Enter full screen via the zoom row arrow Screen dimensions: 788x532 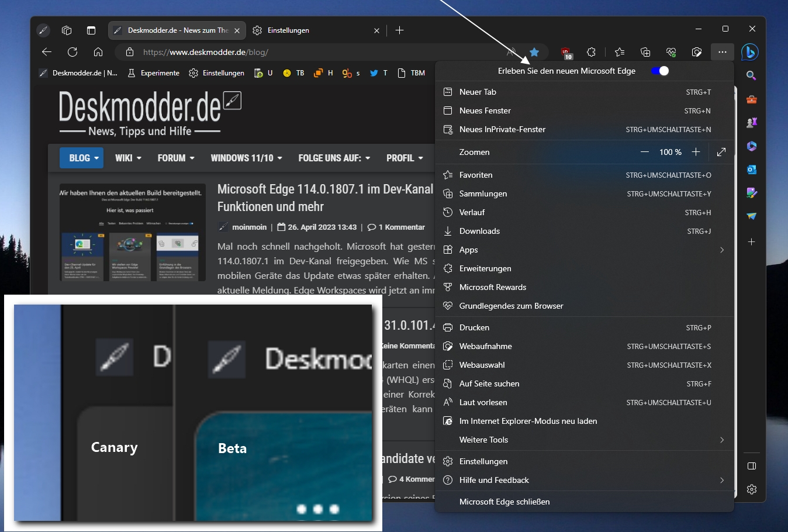[721, 152]
